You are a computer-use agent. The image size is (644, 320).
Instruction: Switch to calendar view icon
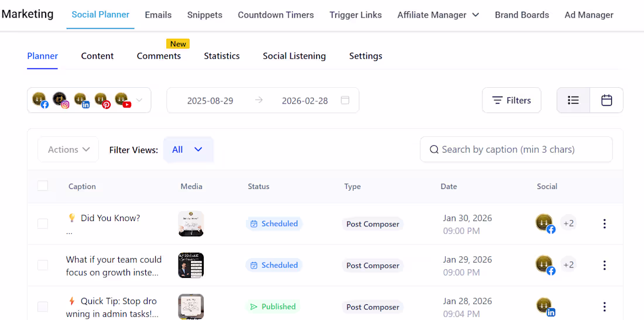click(607, 100)
